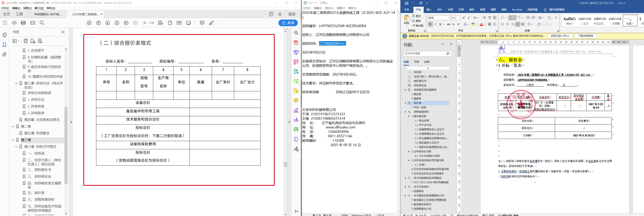This screenshot has width=644, height=216.
Task: Toggle center alignment in Word
Action: tap(508, 24)
